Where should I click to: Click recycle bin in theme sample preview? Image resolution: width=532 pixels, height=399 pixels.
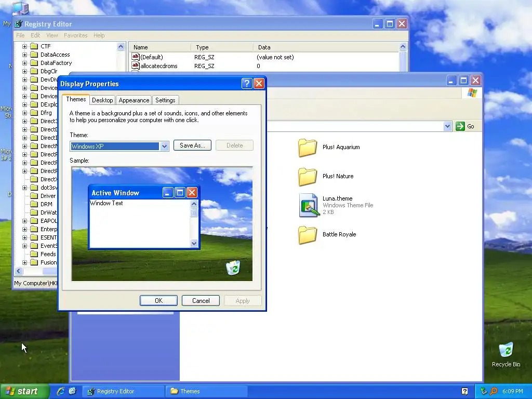(x=233, y=268)
